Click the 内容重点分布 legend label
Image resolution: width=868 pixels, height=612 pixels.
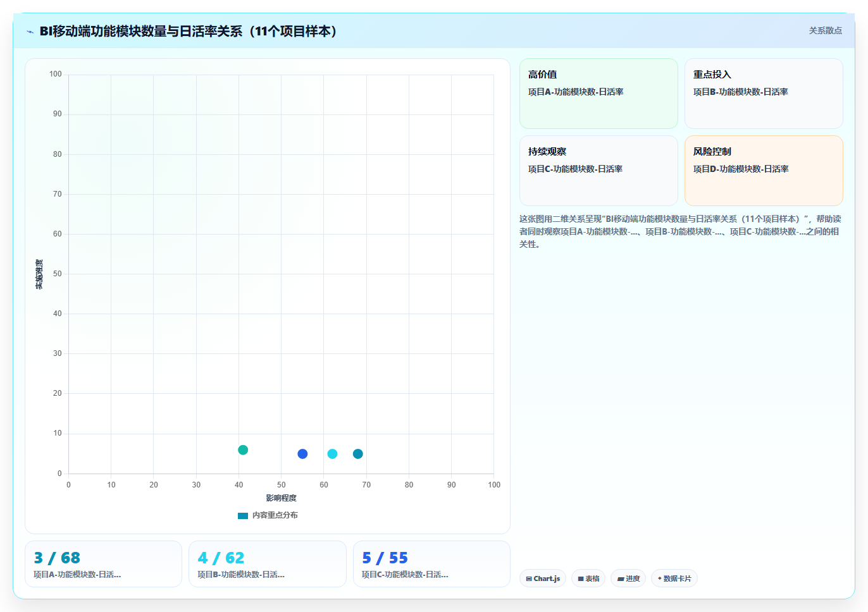click(275, 515)
